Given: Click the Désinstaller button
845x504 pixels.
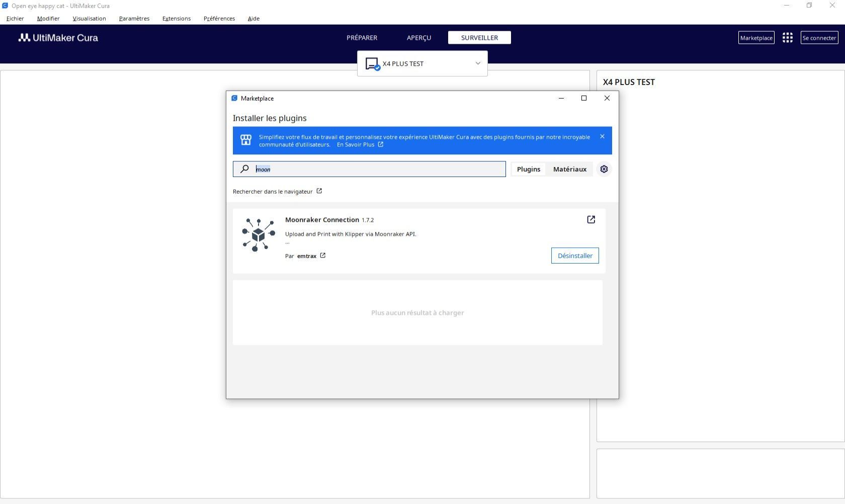Looking at the screenshot, I should [575, 256].
